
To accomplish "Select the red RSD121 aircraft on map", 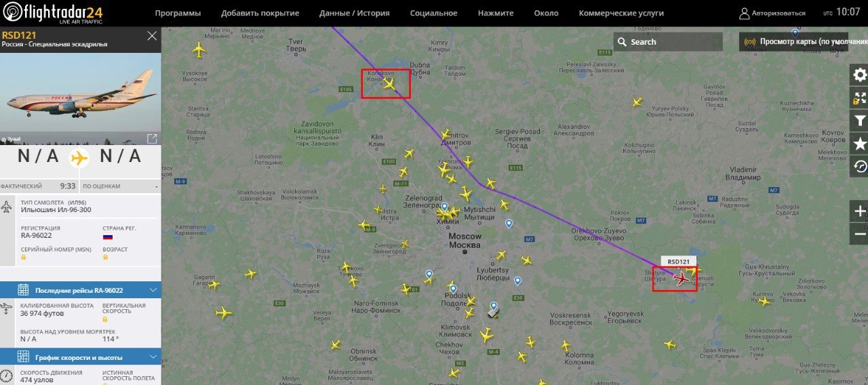I will (682, 279).
